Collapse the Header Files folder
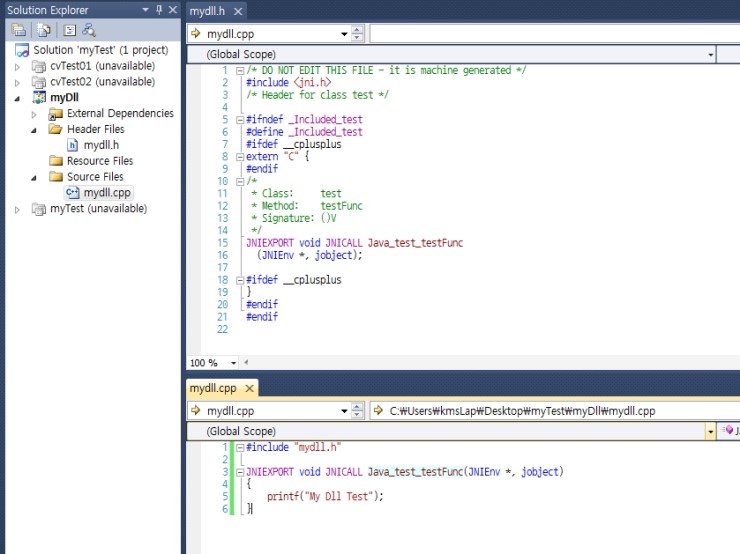This screenshot has height=554, width=740. pos(34,130)
